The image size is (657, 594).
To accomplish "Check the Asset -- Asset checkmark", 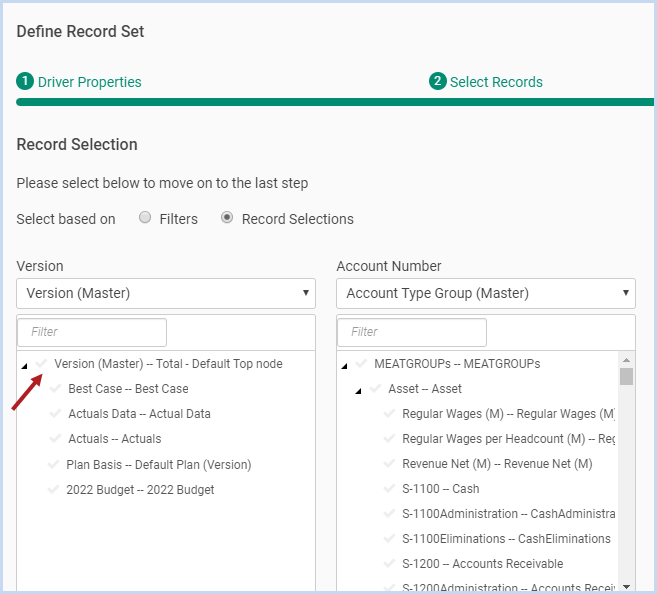I will click(x=375, y=388).
